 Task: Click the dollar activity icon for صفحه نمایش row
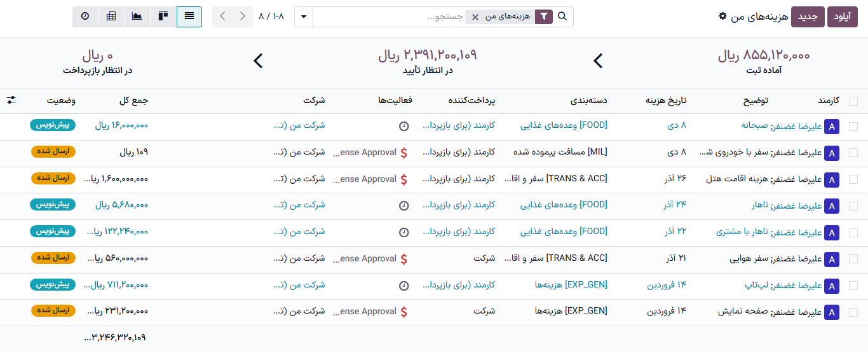(403, 312)
